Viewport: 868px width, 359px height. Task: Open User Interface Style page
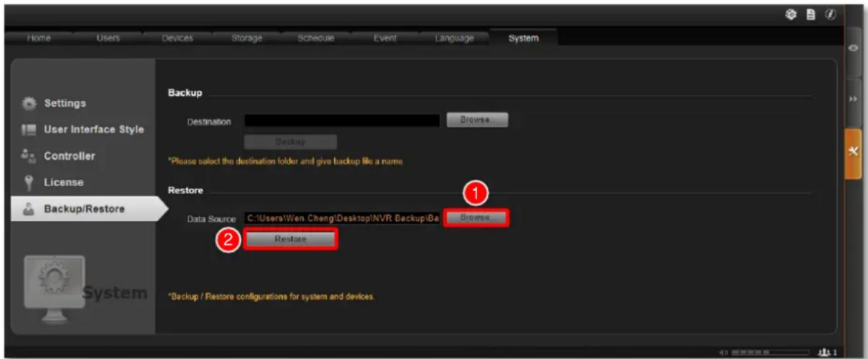click(94, 130)
